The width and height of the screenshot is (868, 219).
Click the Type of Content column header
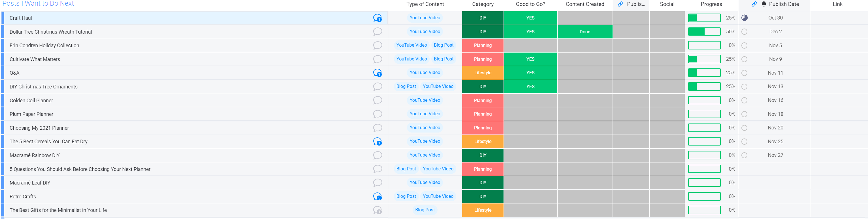pyautogui.click(x=425, y=4)
